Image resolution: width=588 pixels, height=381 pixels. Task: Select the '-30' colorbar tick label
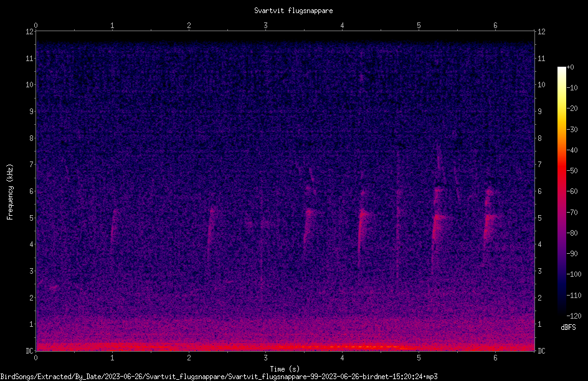click(x=572, y=130)
